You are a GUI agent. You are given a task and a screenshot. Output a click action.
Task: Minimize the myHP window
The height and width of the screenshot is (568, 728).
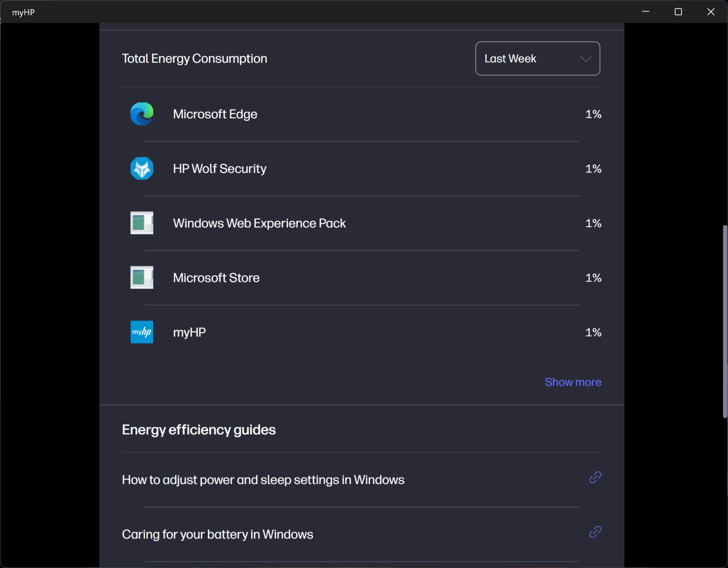pyautogui.click(x=646, y=12)
